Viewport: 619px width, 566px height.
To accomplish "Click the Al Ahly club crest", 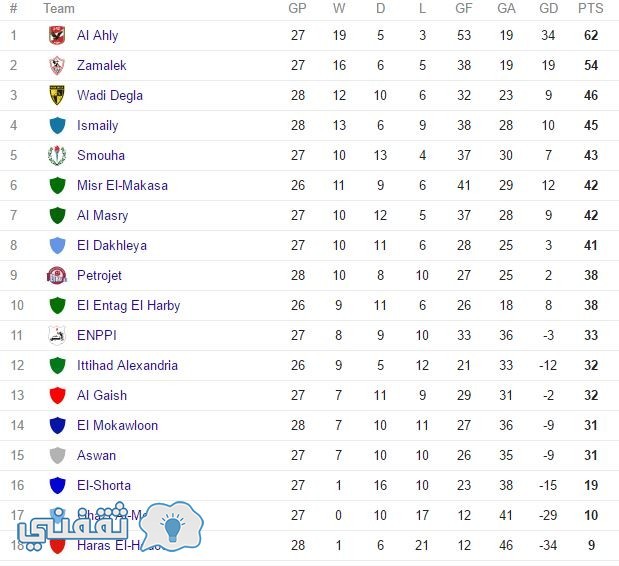I will 57,35.
